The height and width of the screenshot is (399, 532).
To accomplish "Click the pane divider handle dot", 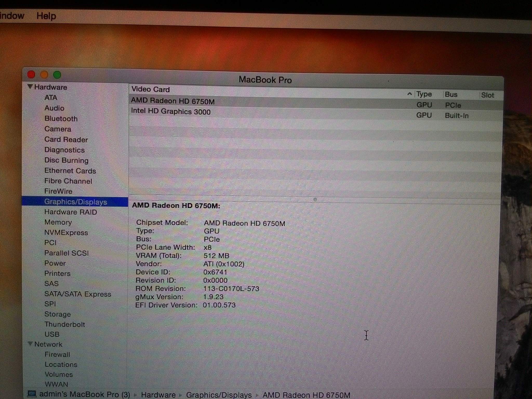I will coord(315,199).
